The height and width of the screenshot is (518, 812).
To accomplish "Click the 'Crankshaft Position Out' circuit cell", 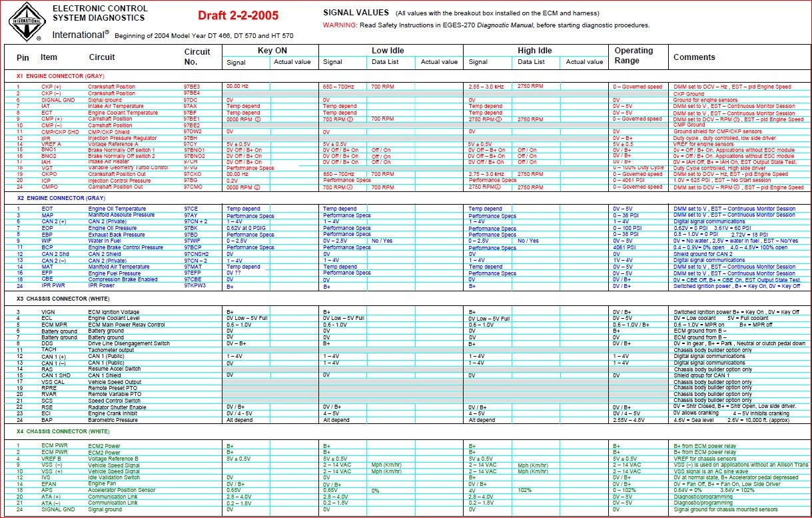I will [x=116, y=174].
